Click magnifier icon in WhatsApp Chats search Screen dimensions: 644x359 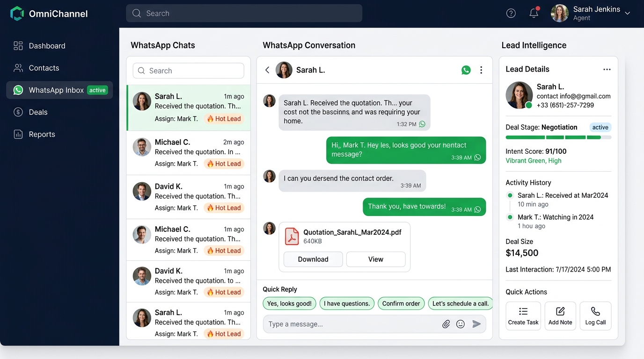tap(141, 71)
